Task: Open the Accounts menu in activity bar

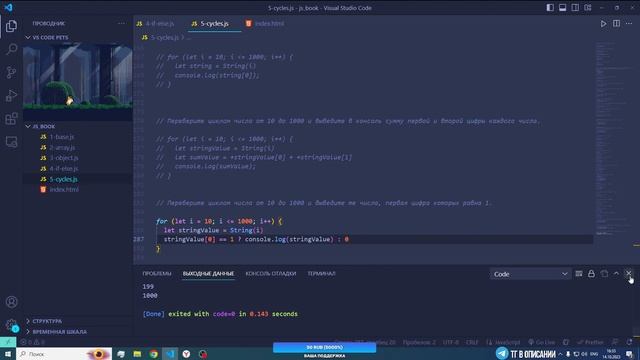Action: (11, 302)
